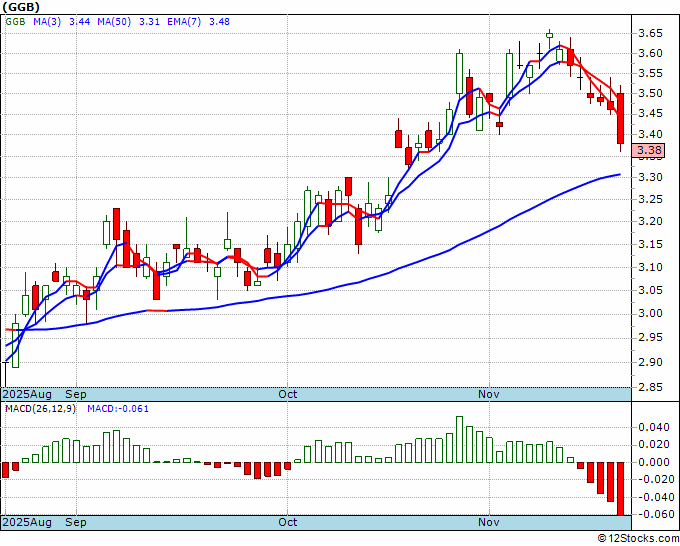Open the 12Stocks.com copyright link

[x=638, y=538]
